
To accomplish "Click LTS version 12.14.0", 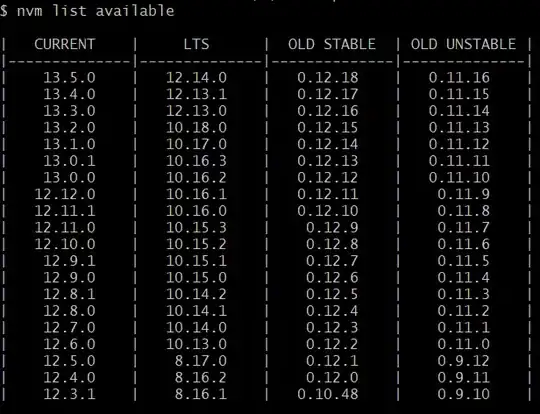I will coord(196,77).
